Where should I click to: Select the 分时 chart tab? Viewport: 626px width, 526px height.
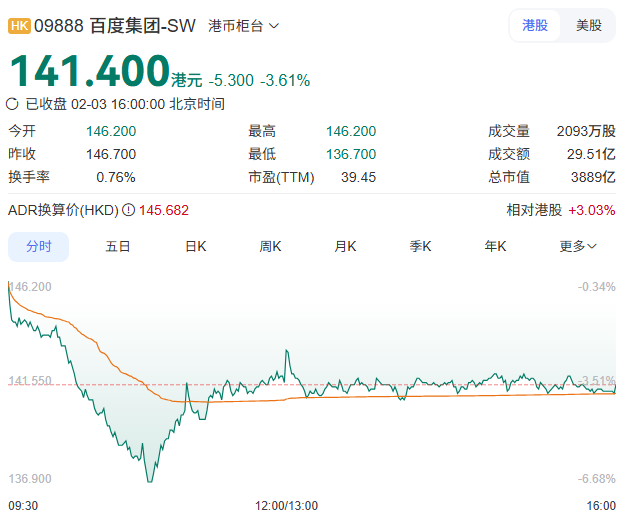(39, 246)
